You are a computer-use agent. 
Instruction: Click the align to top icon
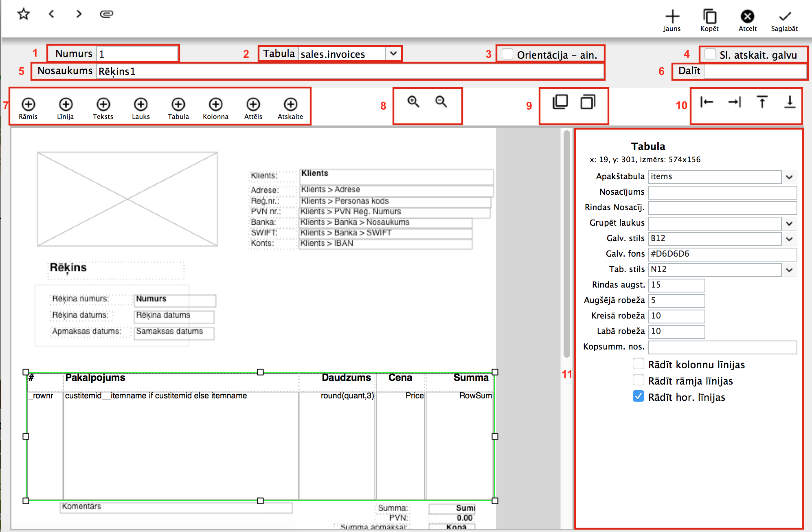762,102
